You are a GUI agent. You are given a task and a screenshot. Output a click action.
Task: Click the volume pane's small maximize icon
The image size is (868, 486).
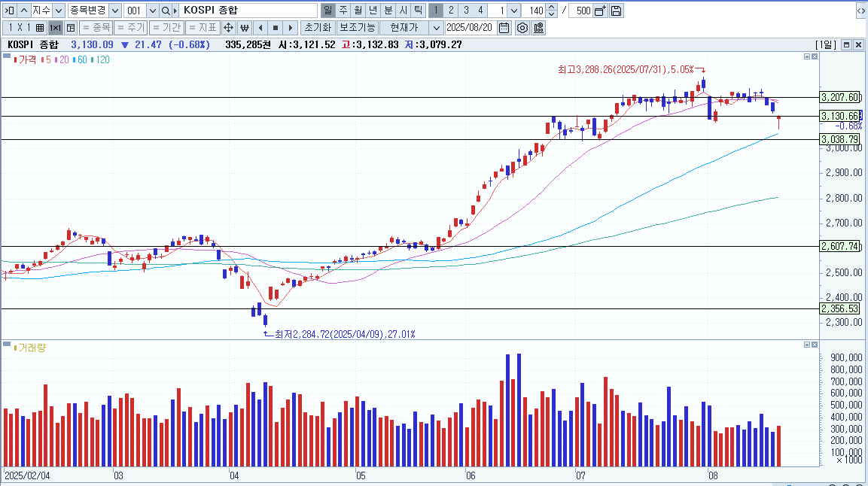click(807, 345)
